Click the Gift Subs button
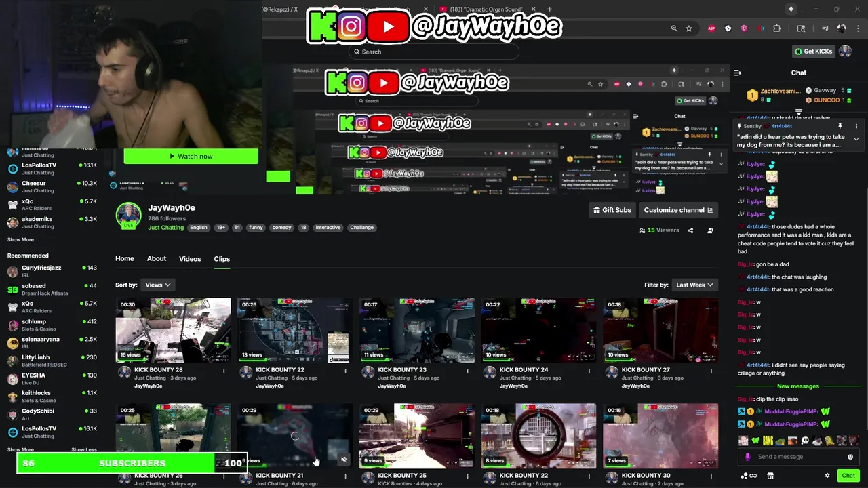This screenshot has height=488, width=868. pyautogui.click(x=612, y=210)
